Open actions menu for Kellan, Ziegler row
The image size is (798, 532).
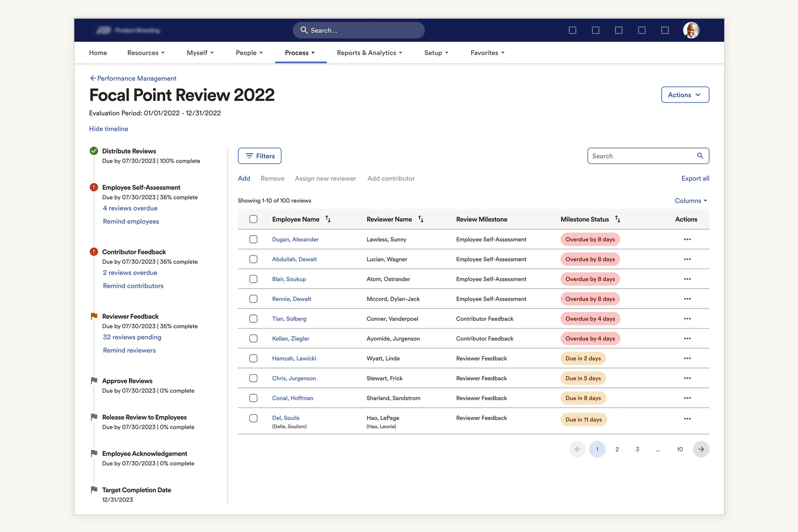687,339
